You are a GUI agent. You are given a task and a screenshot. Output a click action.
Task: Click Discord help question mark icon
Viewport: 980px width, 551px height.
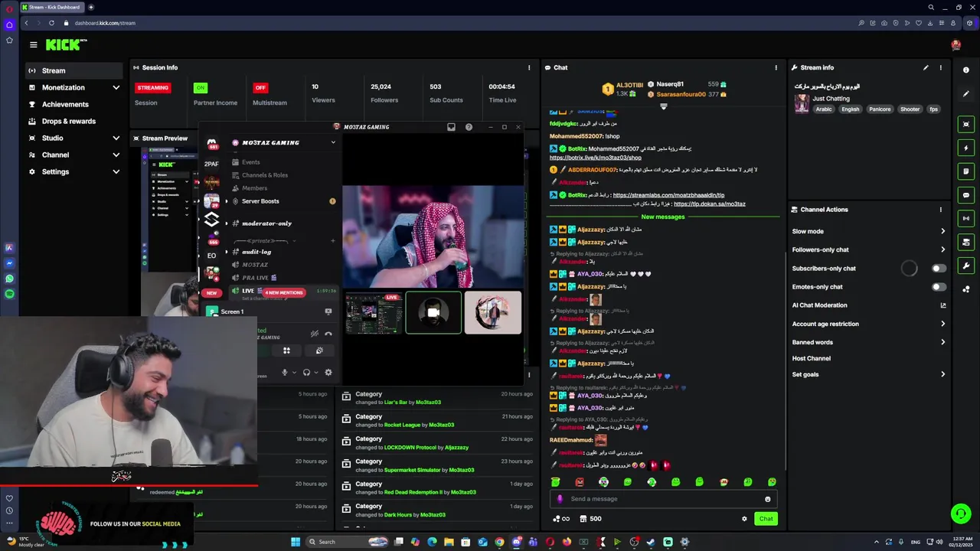pyautogui.click(x=469, y=127)
